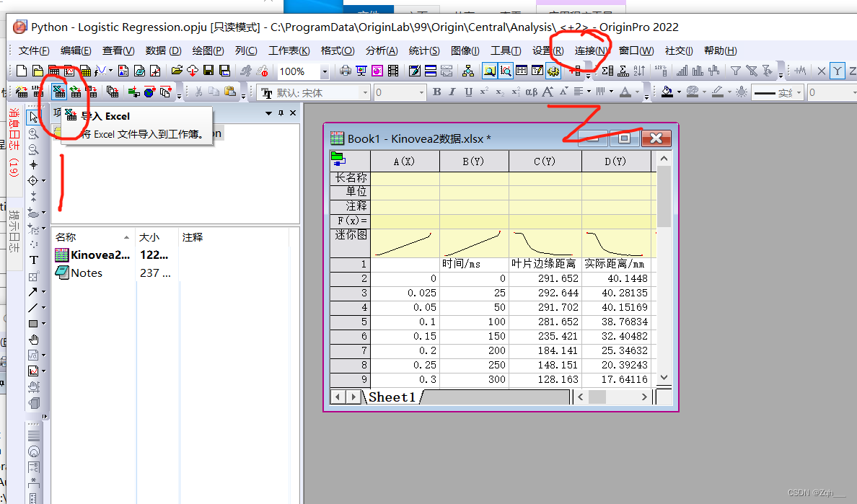This screenshot has width=857, height=504.
Task: Select the text tool T
Action: pos(34,260)
